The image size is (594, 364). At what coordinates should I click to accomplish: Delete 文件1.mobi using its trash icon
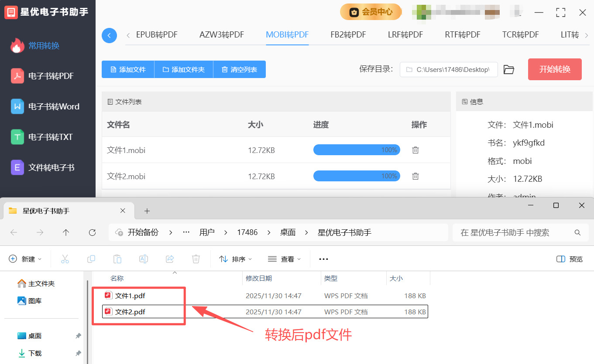click(415, 150)
